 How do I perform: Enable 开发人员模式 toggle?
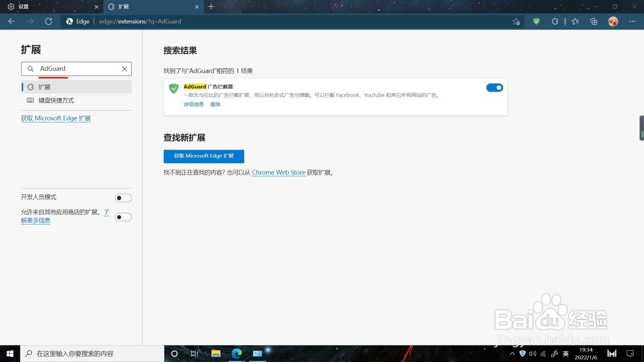pos(123,198)
